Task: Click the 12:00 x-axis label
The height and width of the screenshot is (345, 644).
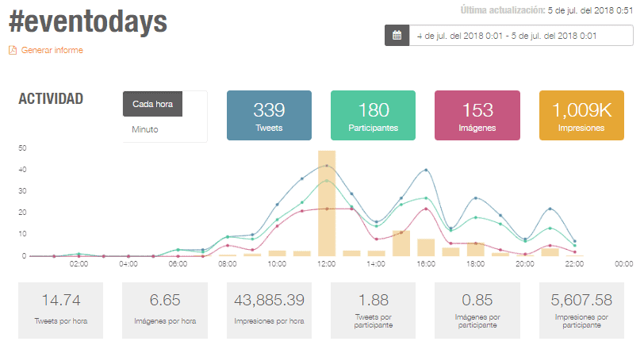Action: point(327,263)
